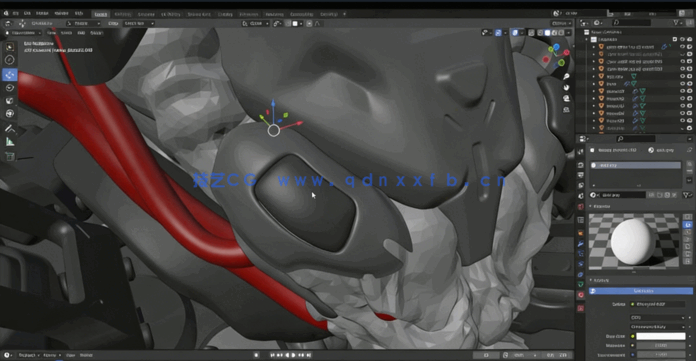
Task: Open the Scene properties tab
Action: click(581, 196)
